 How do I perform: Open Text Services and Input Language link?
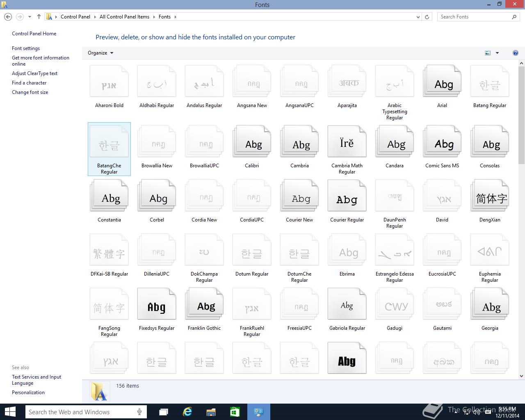[37, 380]
